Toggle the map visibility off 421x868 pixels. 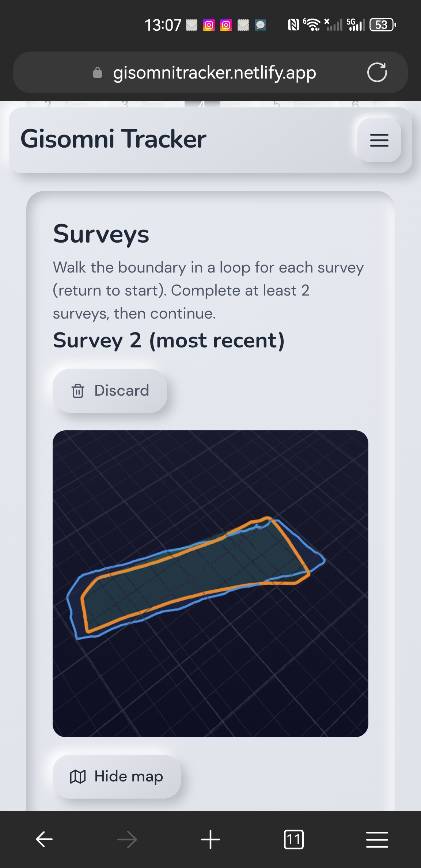point(116,776)
